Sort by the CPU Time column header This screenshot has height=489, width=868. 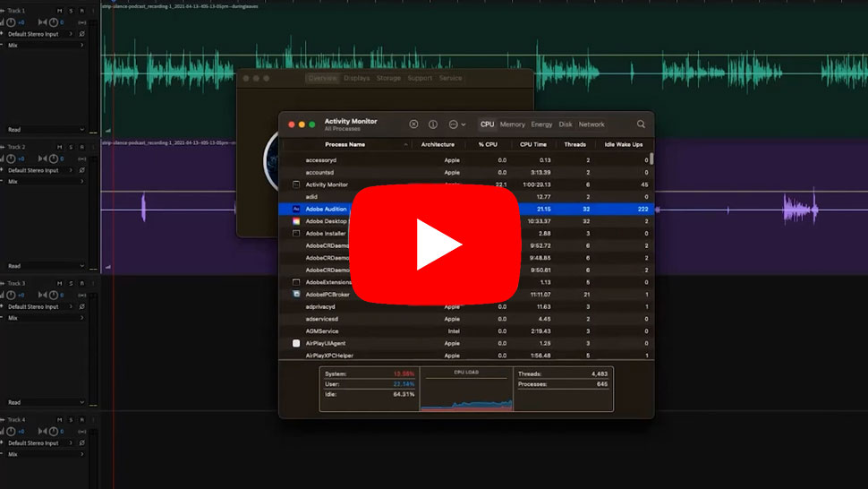tap(533, 144)
